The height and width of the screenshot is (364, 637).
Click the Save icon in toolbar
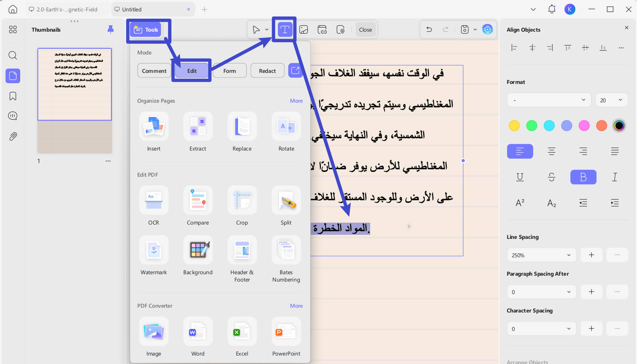(465, 29)
